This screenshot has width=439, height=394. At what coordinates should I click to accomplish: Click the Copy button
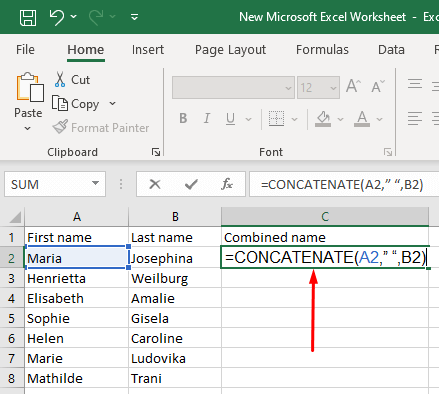(76, 104)
